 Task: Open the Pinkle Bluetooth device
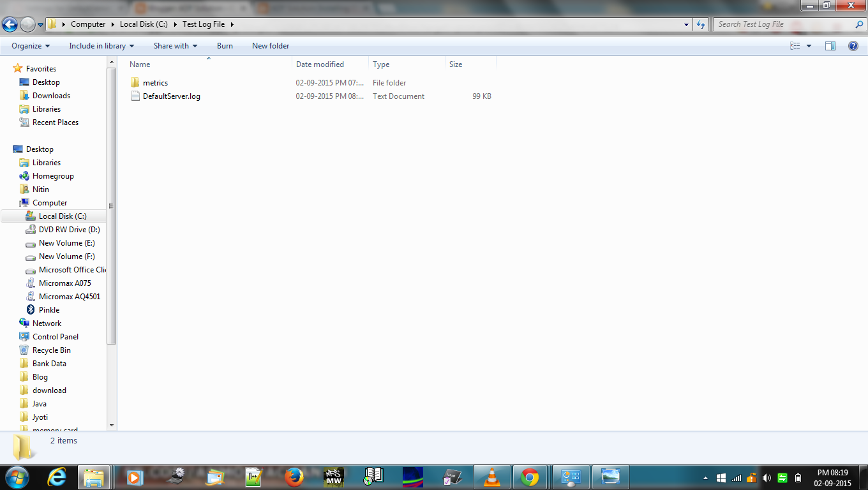[49, 310]
